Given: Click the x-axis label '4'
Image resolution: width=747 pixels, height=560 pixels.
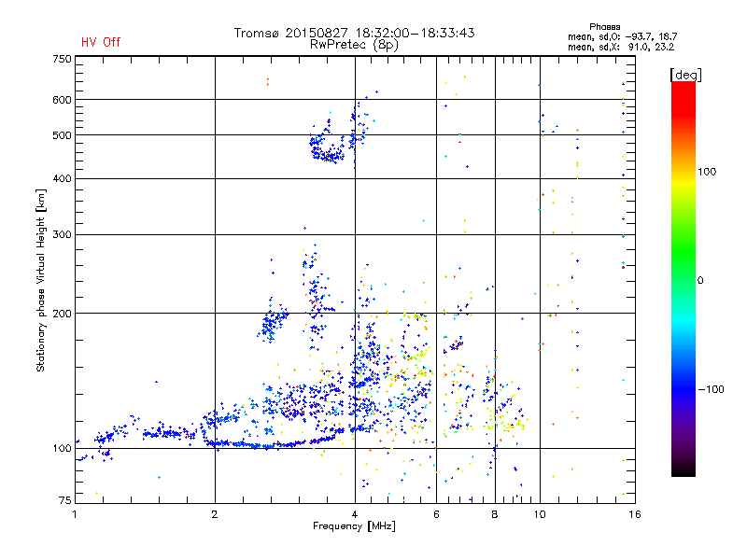Looking at the screenshot, I should click(x=355, y=514).
